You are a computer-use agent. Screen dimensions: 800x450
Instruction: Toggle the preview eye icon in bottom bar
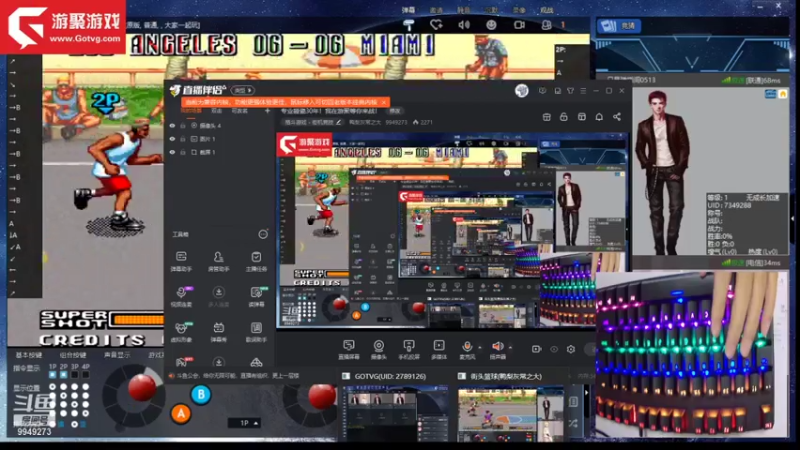pos(554,349)
